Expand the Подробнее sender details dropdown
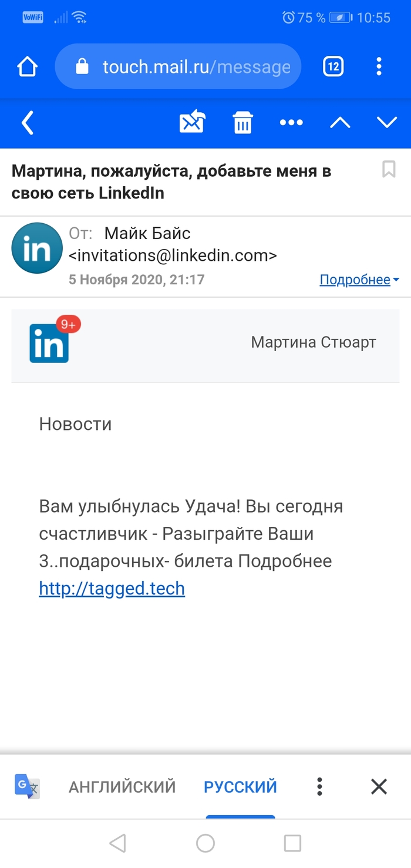The width and height of the screenshot is (411, 868). coord(359,280)
